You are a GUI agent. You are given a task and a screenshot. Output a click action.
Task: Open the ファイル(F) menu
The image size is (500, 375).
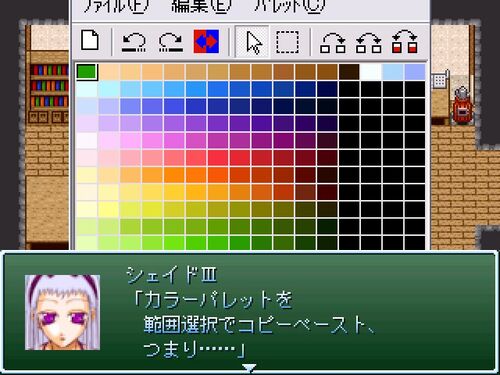116,6
